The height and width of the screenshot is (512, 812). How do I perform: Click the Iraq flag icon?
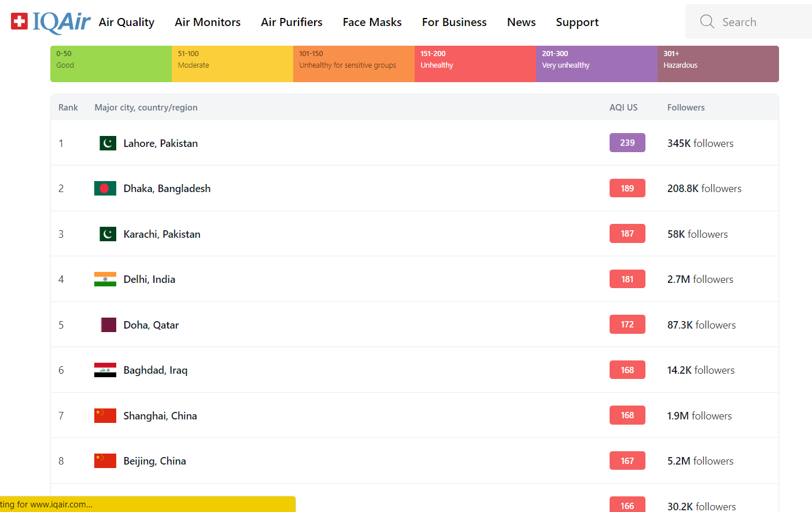tap(105, 370)
